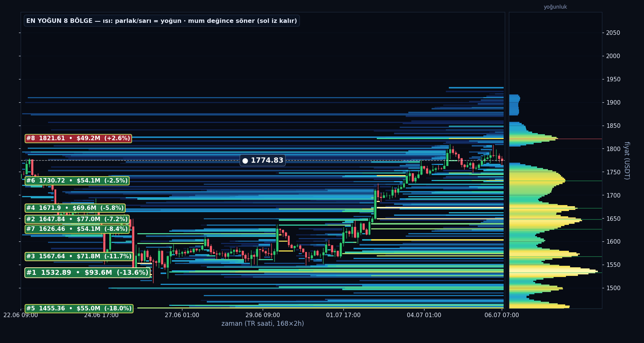Image resolution: width=644 pixels, height=343 pixels.
Task: Click the "29.06 09:00" time label
Action: point(263,315)
